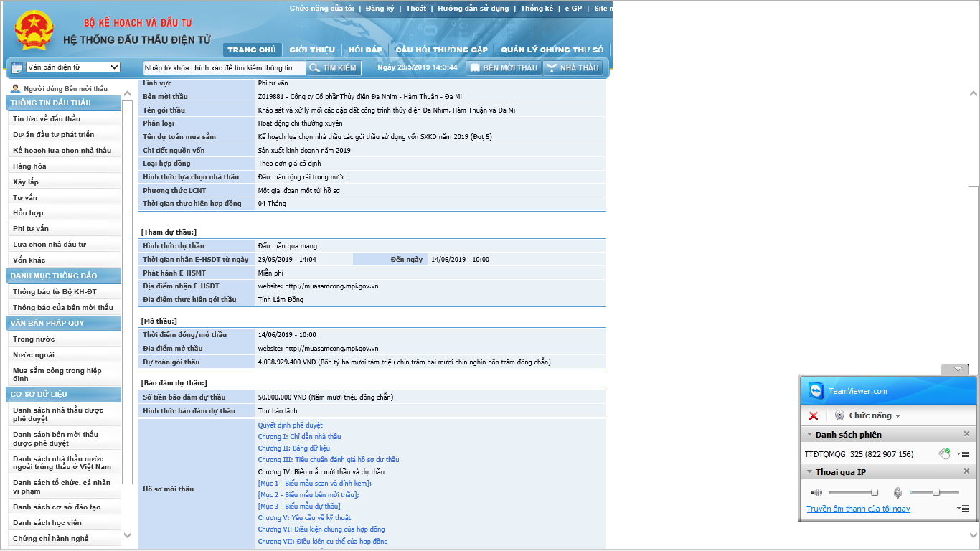Click the keyword search input field

(224, 67)
